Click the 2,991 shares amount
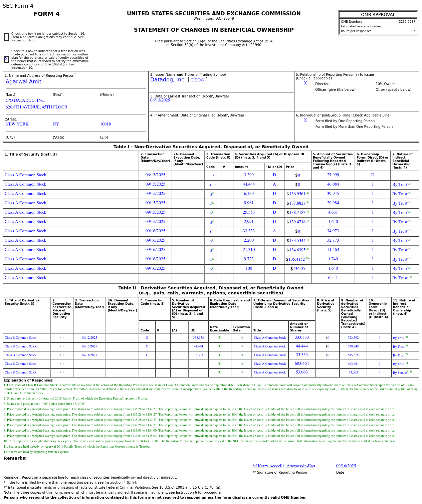422x504 pixels. coord(249,222)
